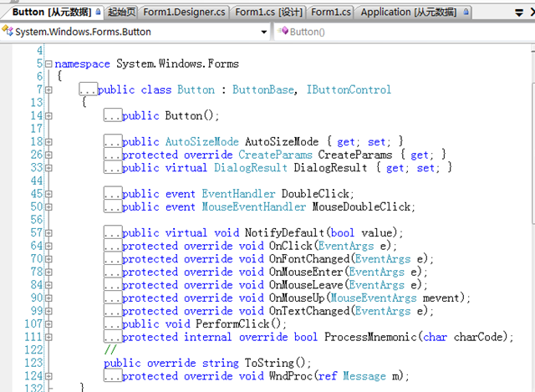
Task: Expand the outline node at line 64 OnClick
Action: 48,247
